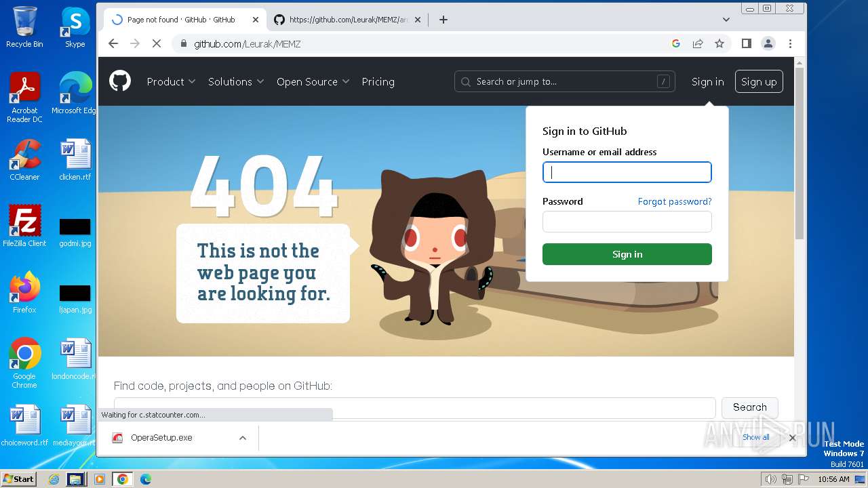Open the Windows Start menu

19,479
